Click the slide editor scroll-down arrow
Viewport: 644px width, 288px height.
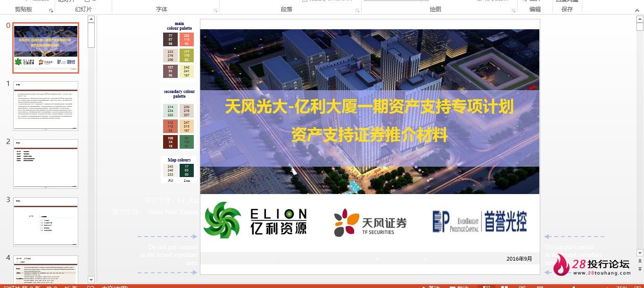[x=640, y=253]
